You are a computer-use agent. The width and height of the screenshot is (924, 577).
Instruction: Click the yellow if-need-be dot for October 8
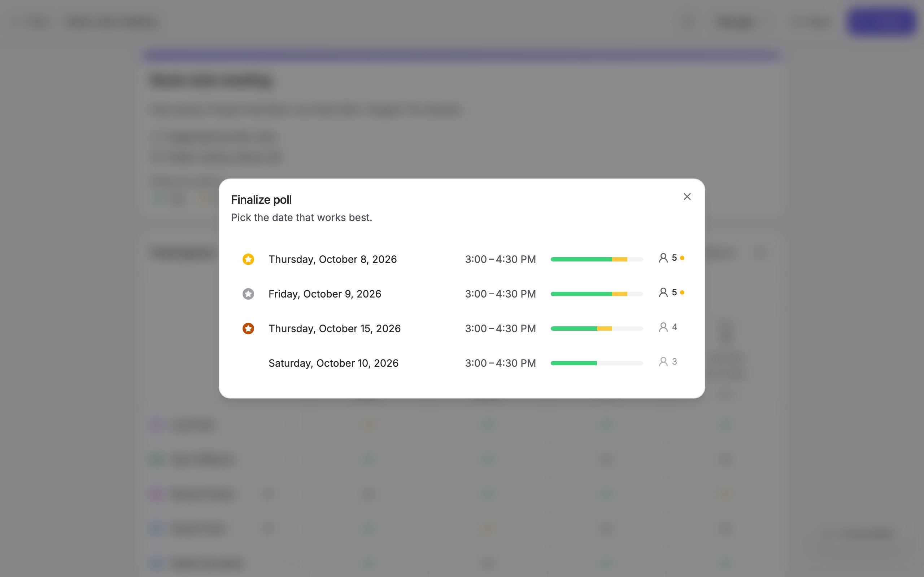(682, 258)
